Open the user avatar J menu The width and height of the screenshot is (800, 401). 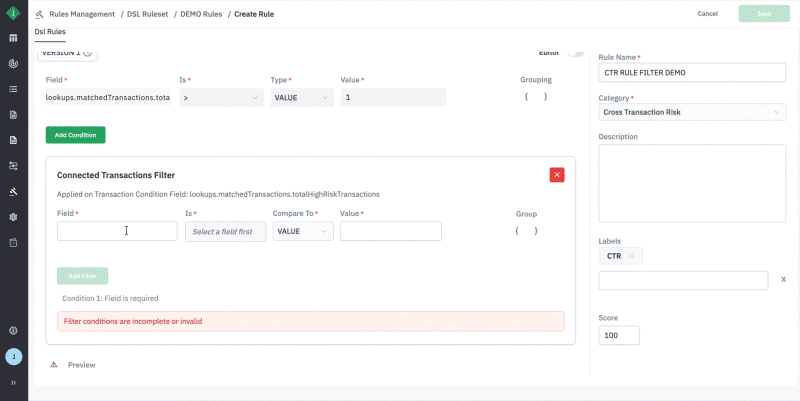pyautogui.click(x=14, y=357)
